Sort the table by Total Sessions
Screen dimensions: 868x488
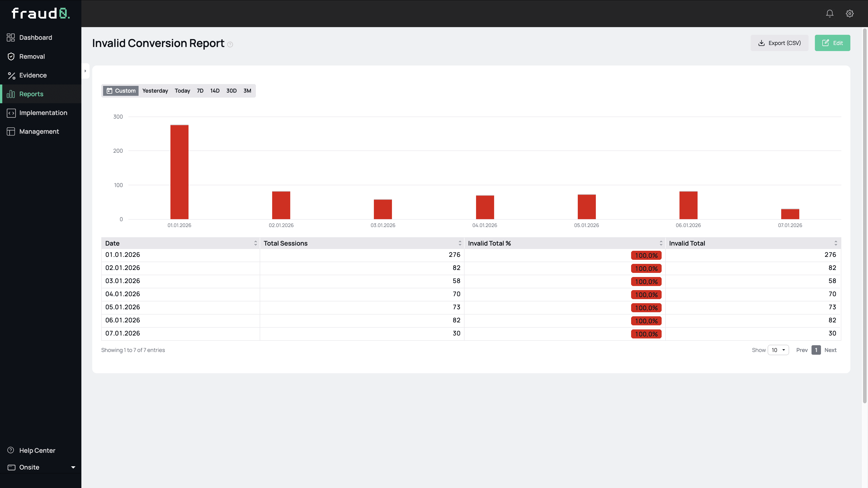pos(460,243)
